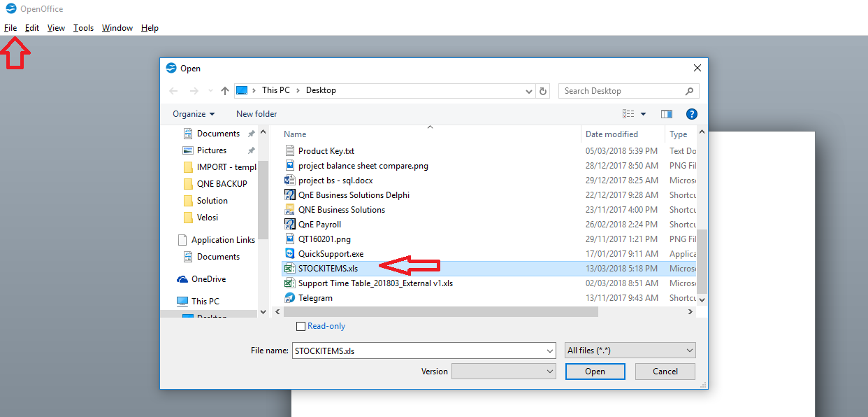Click the Open button
The image size is (868, 417).
coord(595,372)
